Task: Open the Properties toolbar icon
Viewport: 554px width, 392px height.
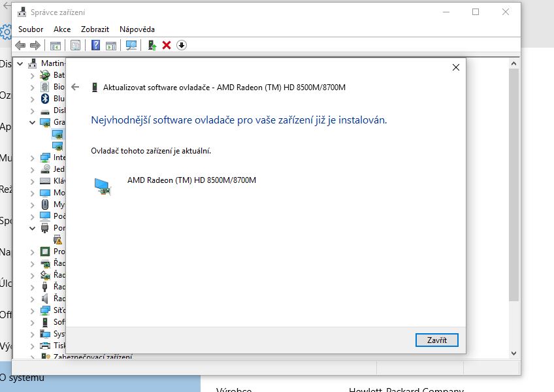Action: click(x=75, y=45)
